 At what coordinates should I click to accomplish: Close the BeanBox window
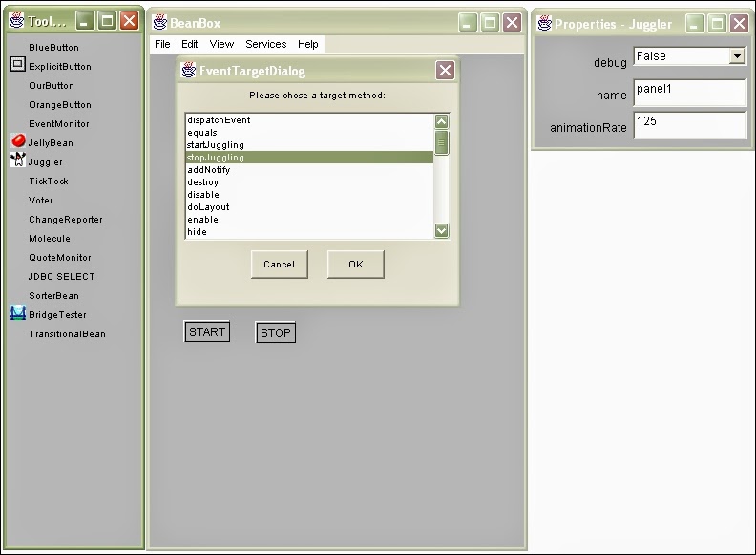click(512, 22)
